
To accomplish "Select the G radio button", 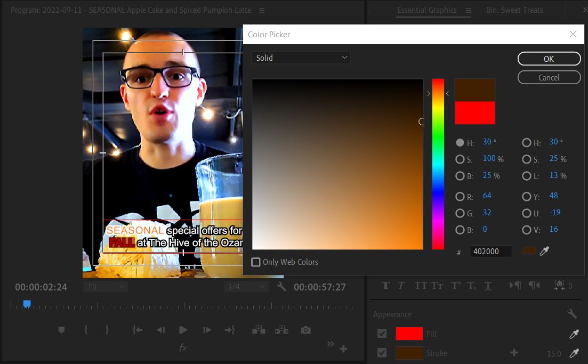I will pyautogui.click(x=460, y=213).
